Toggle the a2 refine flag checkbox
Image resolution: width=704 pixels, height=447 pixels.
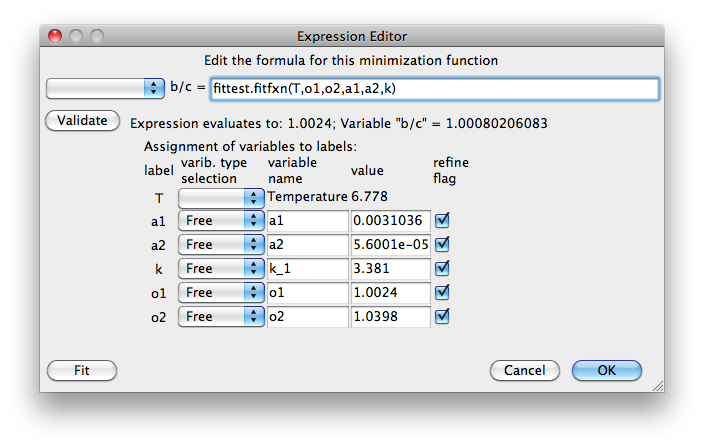(442, 245)
